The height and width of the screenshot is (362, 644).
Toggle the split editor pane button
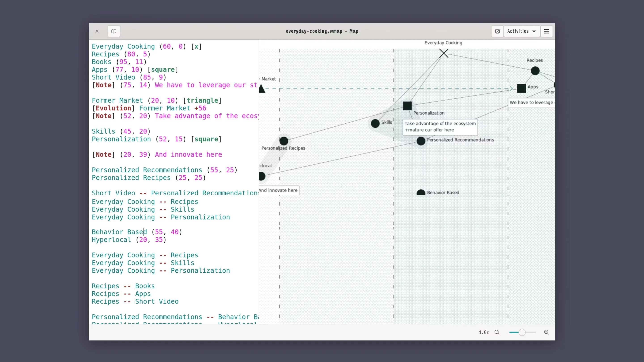pyautogui.click(x=114, y=31)
